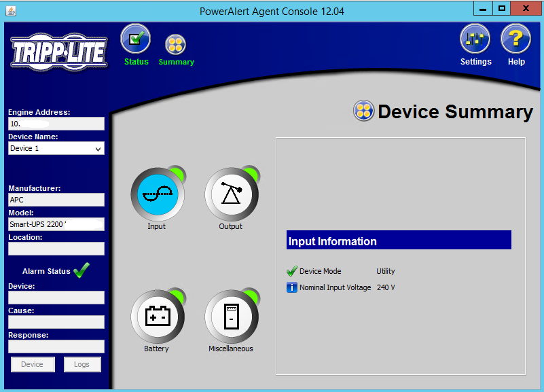Click the Device Summary title icon
The width and height of the screenshot is (544, 392).
[x=363, y=111]
